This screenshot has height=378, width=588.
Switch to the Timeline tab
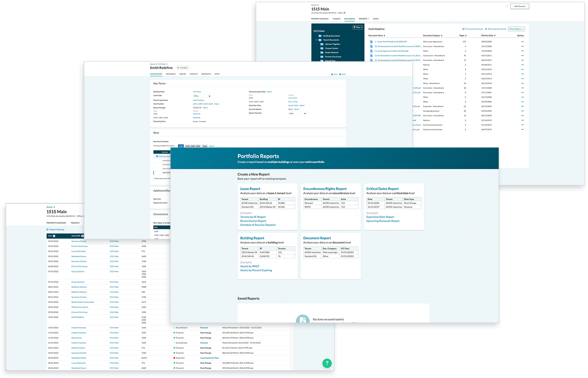click(x=182, y=74)
